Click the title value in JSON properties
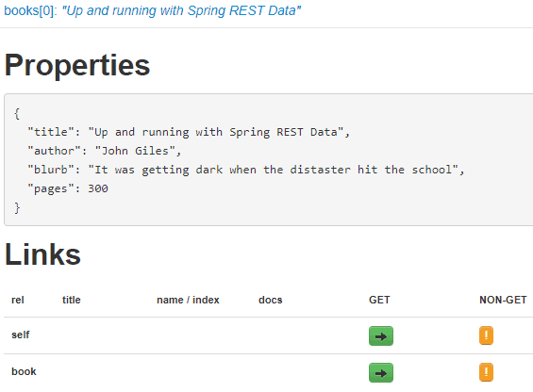 click(x=215, y=132)
